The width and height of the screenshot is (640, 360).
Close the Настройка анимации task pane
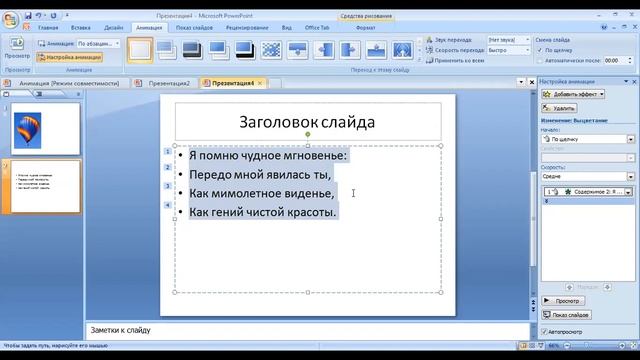pos(634,82)
